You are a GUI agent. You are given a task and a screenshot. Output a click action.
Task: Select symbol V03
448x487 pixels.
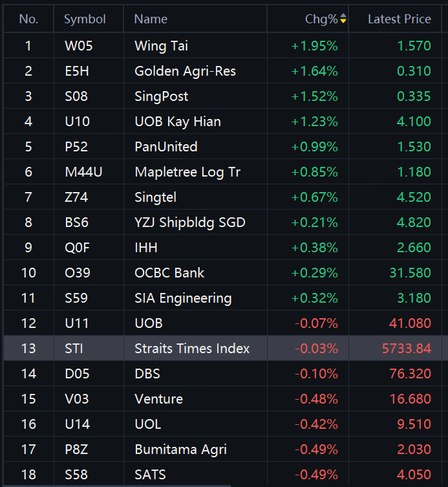coord(77,399)
